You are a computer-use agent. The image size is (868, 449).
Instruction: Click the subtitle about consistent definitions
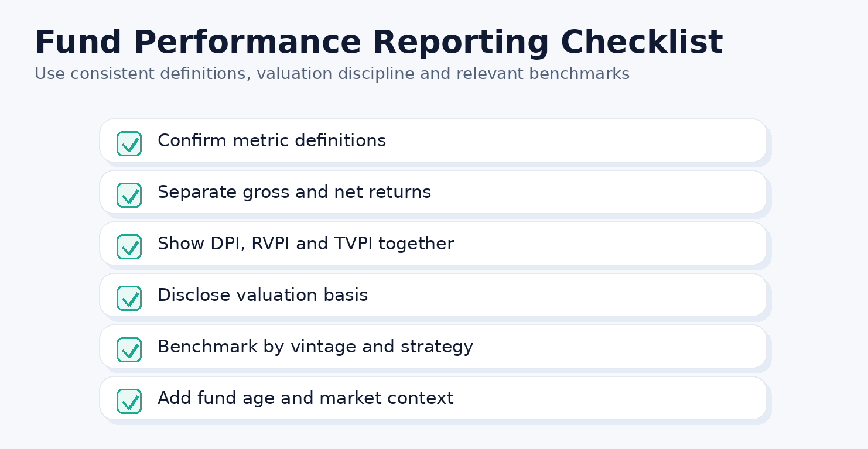pyautogui.click(x=332, y=74)
